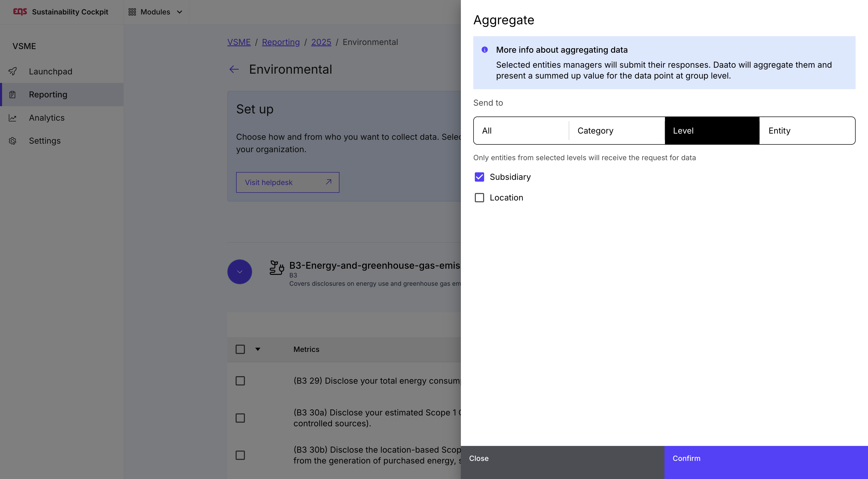Screen dimensions: 868x479
Task: Switch to the Entity tab
Action: 807,131
